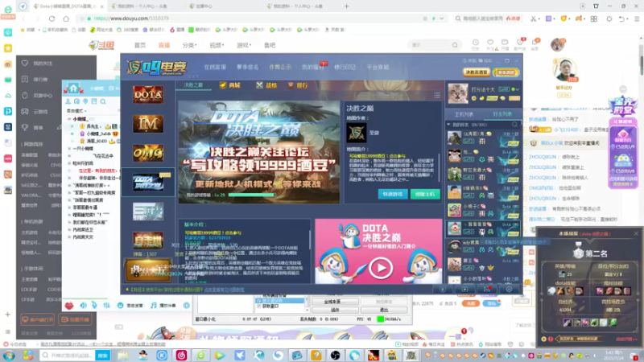Click the 我要开播 button in Douyu sidebar
Screen dimensions: 644x362
76,319
